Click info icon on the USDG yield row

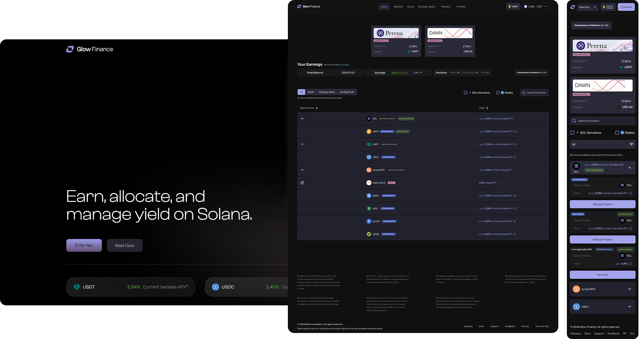point(515,234)
